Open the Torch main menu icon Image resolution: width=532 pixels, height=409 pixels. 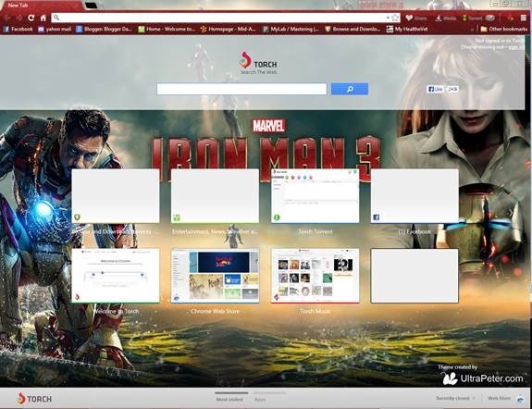[524, 18]
